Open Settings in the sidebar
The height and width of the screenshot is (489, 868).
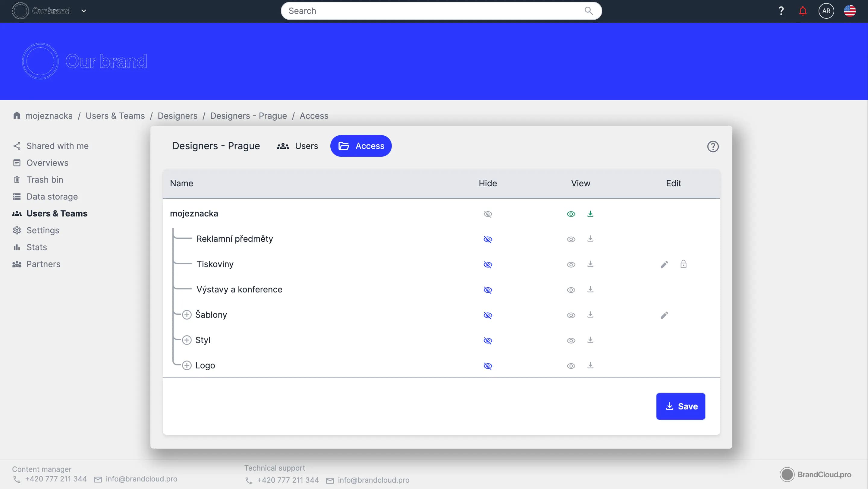43,230
